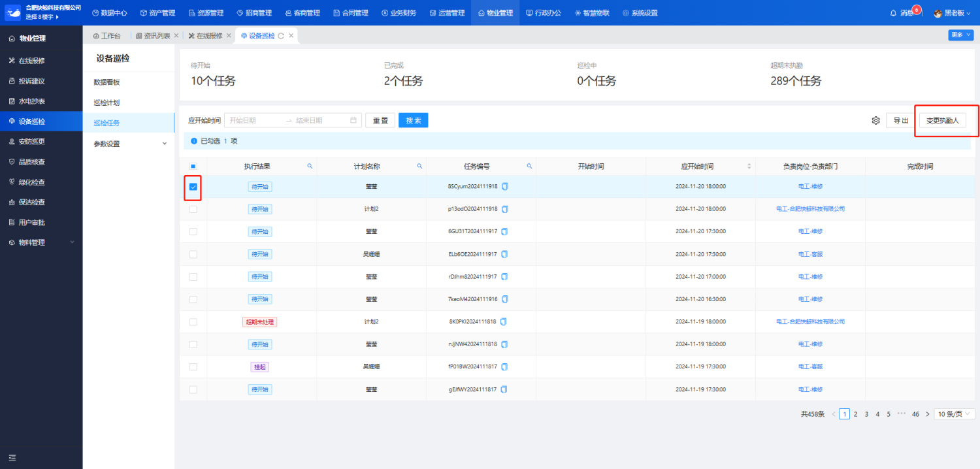
Task: Toggle the select-all header checkbox
Action: tap(193, 167)
